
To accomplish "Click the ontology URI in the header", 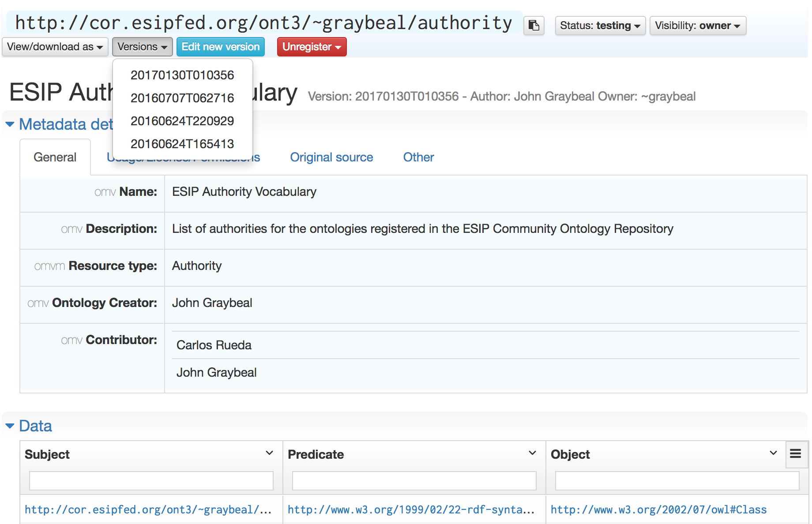I will pyautogui.click(x=264, y=23).
